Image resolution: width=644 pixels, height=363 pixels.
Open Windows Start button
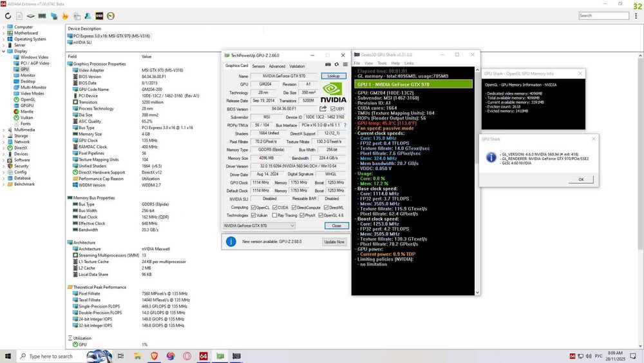click(x=8, y=356)
